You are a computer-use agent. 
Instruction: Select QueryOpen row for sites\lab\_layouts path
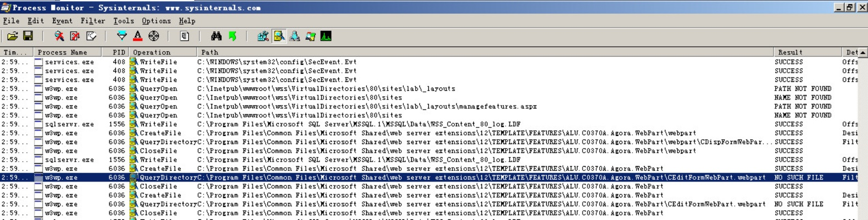coord(429,89)
